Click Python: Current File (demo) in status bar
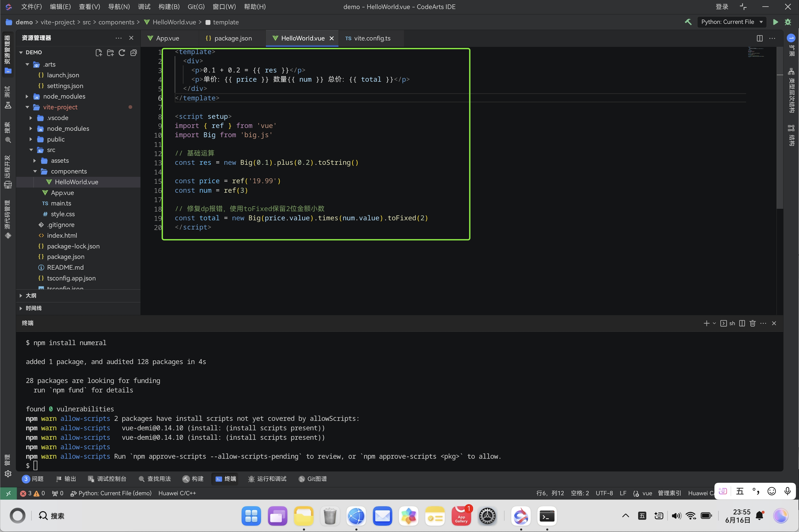This screenshot has width=799, height=532. pos(111,493)
